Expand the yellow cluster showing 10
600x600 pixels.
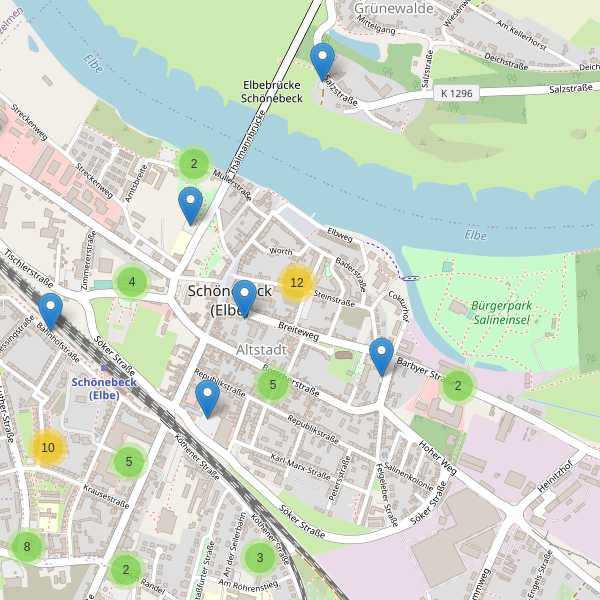[48, 447]
